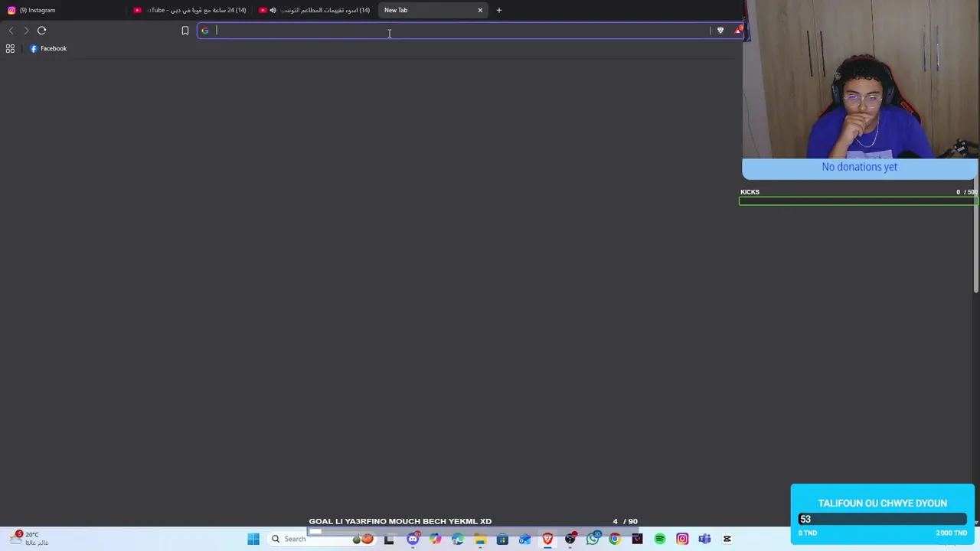Switch to the YouTube tab playing audio
This screenshot has width=980, height=551.
tap(315, 10)
